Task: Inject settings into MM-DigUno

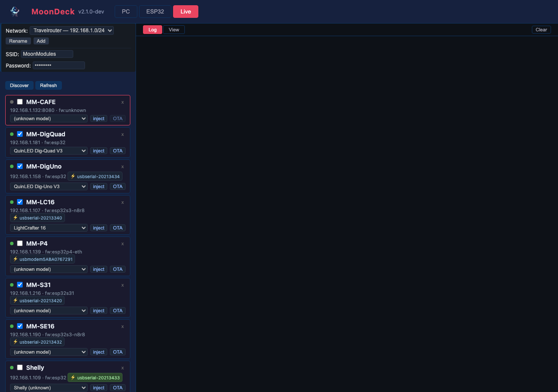Action: 99,186
